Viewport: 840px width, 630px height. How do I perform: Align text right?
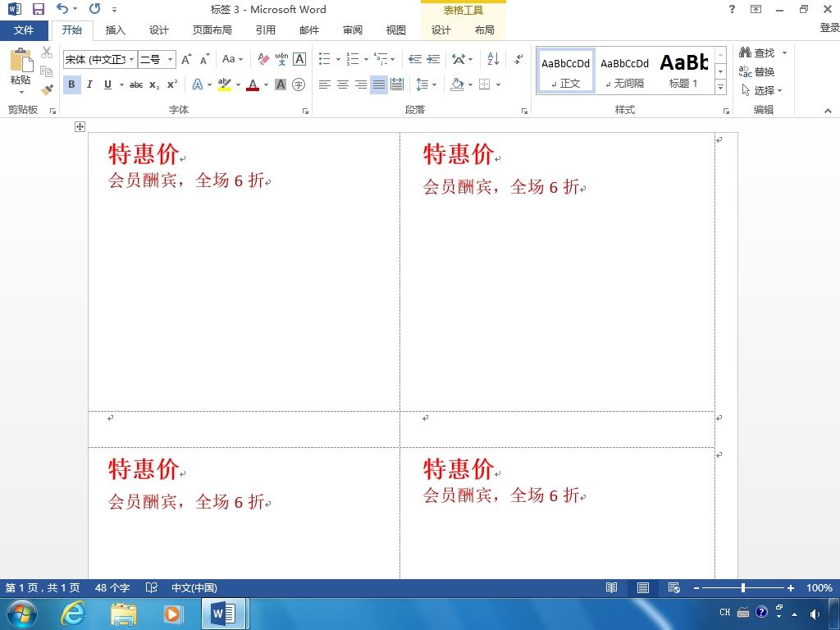[x=361, y=84]
